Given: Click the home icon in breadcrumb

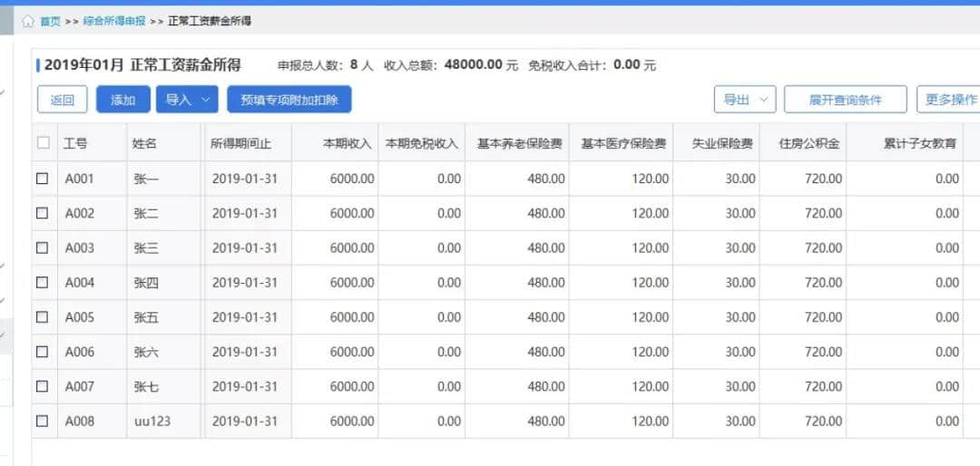Looking at the screenshot, I should pos(28,21).
